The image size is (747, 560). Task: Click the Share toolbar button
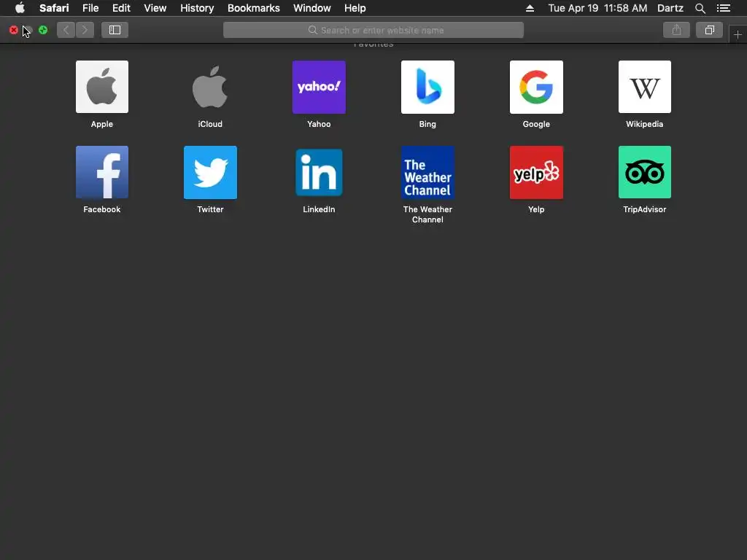click(676, 30)
